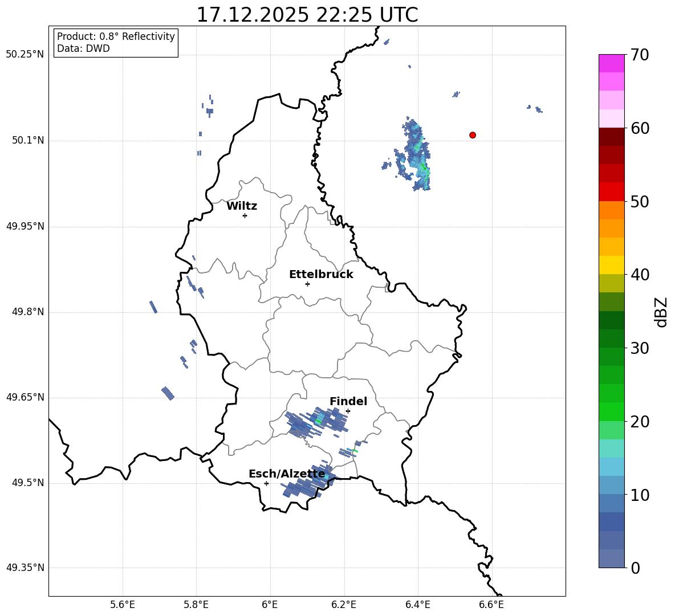Click the Findel location label

(x=348, y=401)
